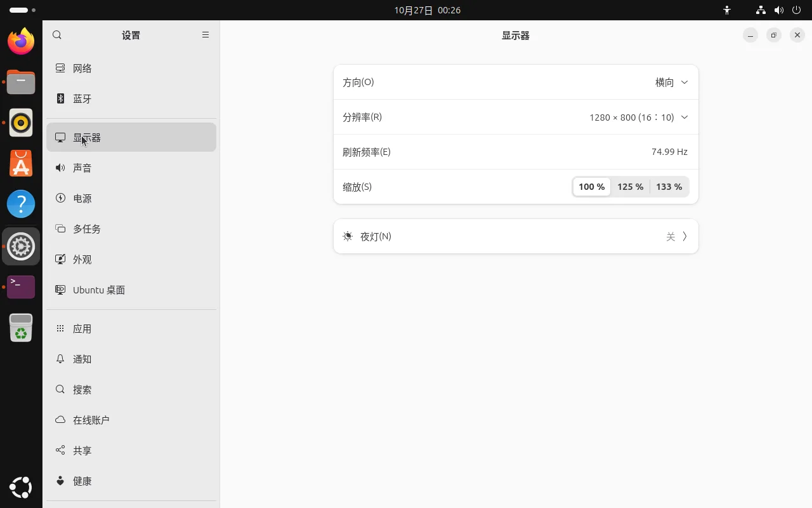The image size is (812, 508).
Task: Open the 网络 settings panel
Action: tap(131, 68)
